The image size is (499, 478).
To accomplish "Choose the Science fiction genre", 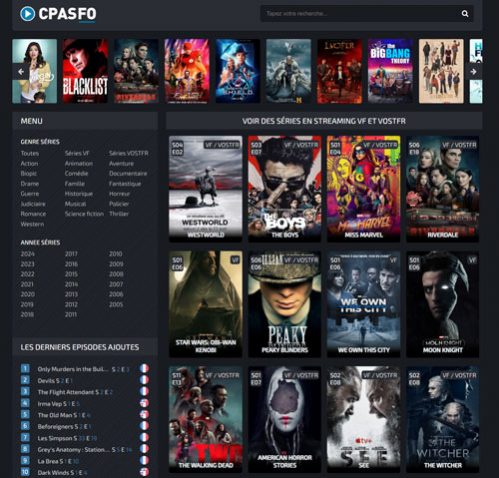I will (84, 214).
